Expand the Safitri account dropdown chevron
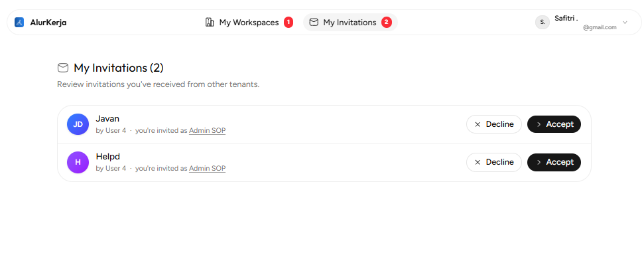644x275 pixels. (625, 22)
